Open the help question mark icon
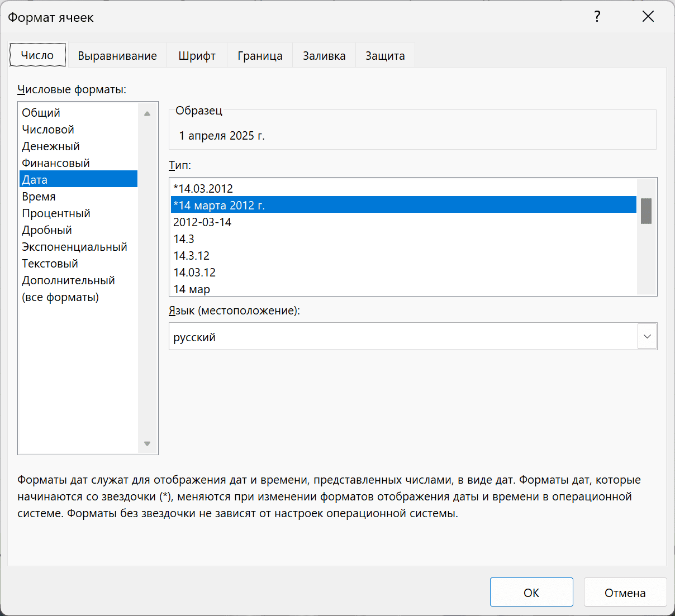 click(x=597, y=17)
